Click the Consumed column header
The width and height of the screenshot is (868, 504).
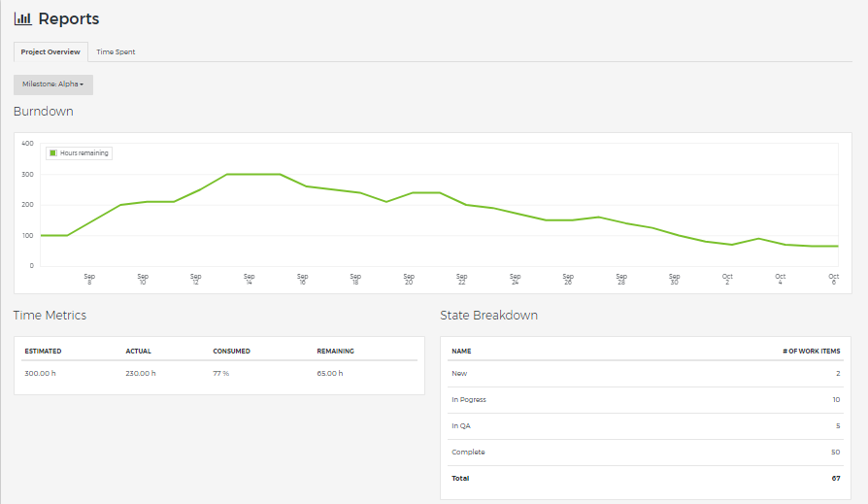coord(231,351)
